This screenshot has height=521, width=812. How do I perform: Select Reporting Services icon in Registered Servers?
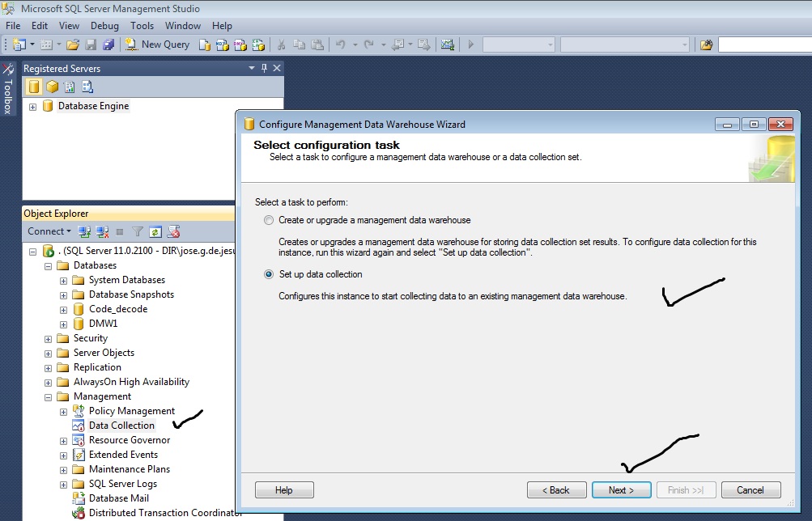coord(70,87)
